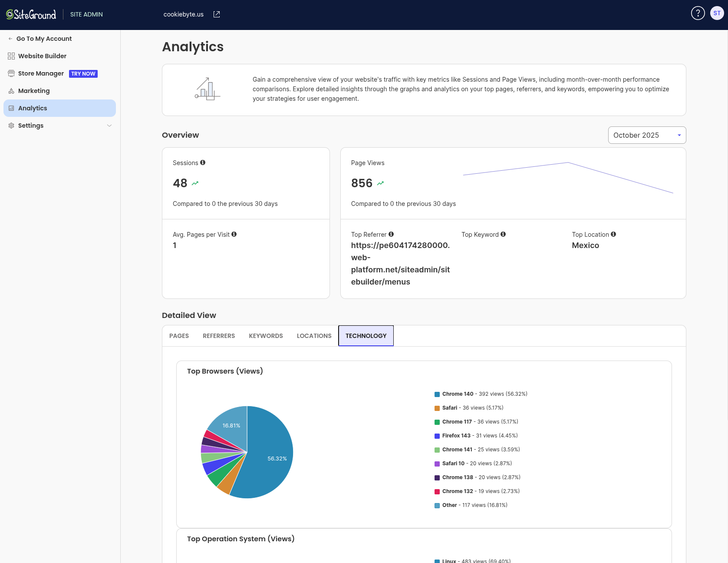This screenshot has width=728, height=563.
Task: Click the Settings gear icon
Action: coord(11,126)
